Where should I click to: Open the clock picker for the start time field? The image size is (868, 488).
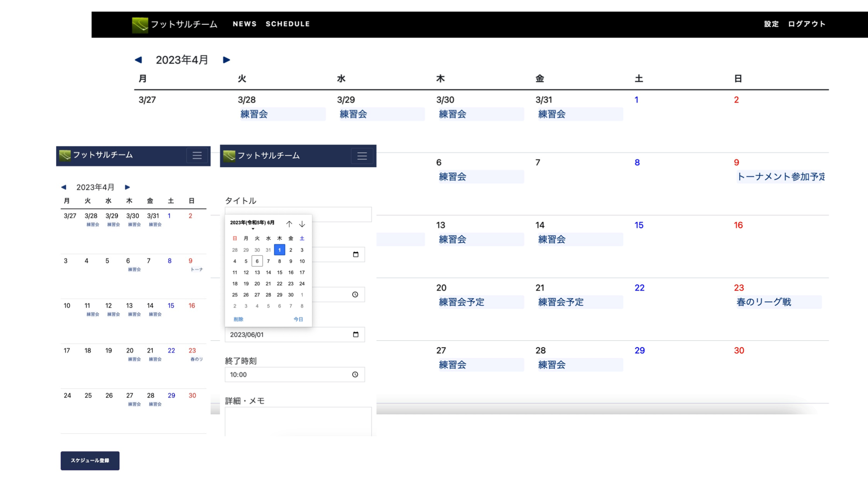[x=355, y=294]
